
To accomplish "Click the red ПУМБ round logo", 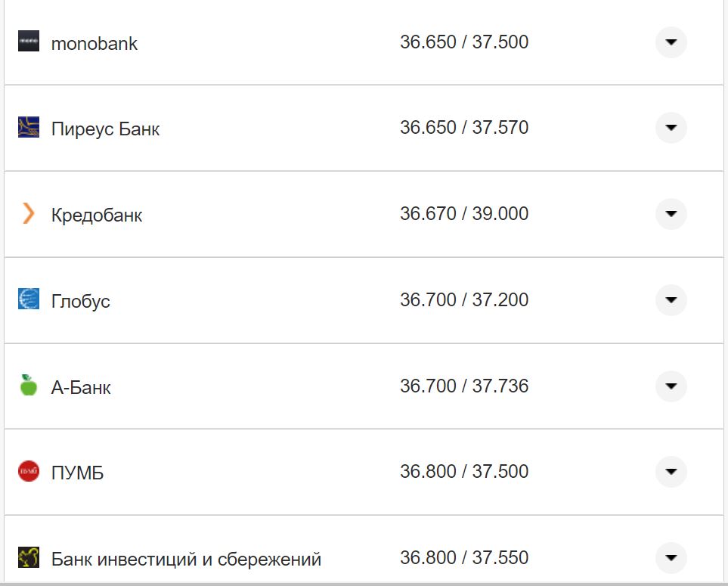I will (29, 472).
